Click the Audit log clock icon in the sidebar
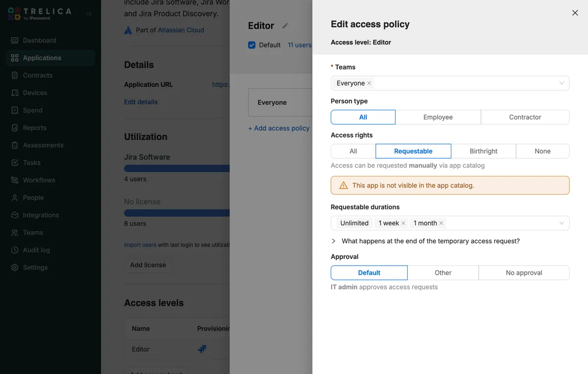The height and width of the screenshot is (374, 588). (x=15, y=250)
